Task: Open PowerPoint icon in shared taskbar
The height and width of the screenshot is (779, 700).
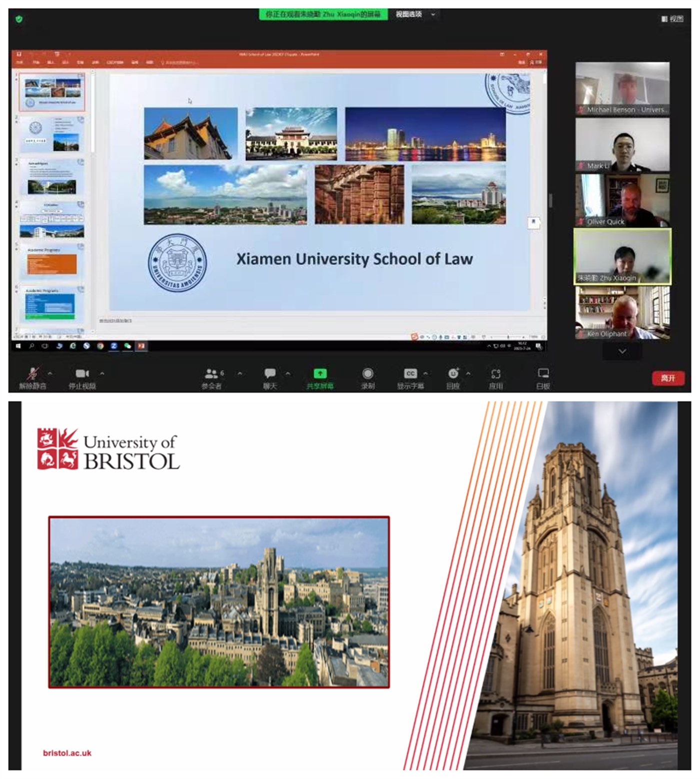Action: pos(141,346)
